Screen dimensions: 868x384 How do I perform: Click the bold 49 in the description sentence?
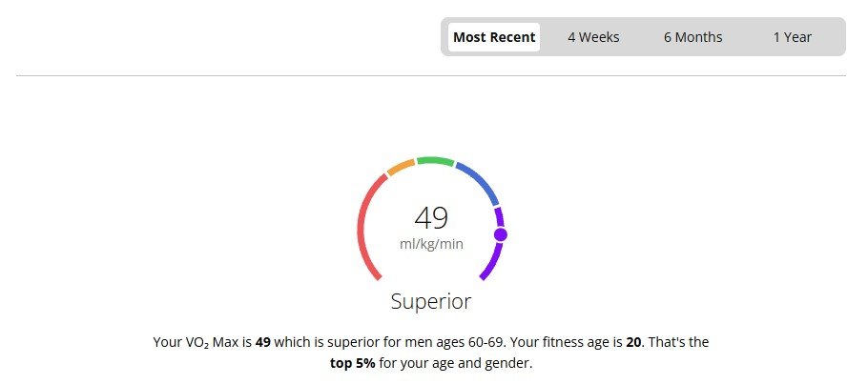[263, 341]
